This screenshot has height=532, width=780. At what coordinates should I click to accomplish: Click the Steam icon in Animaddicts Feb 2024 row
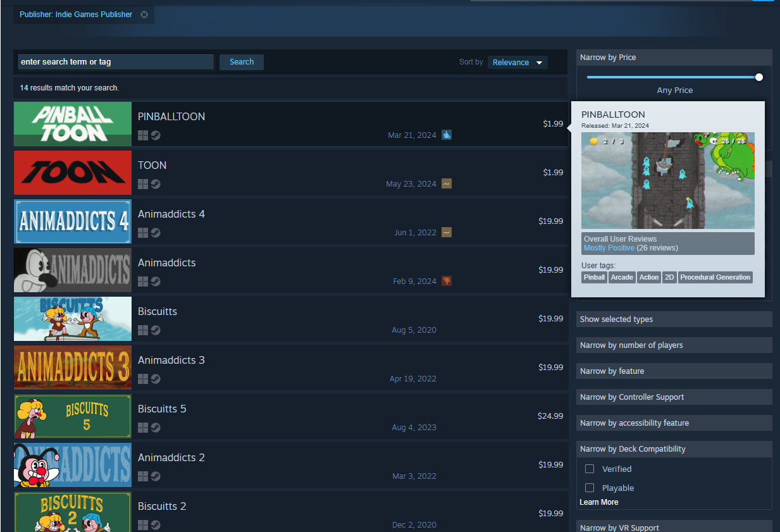156,281
